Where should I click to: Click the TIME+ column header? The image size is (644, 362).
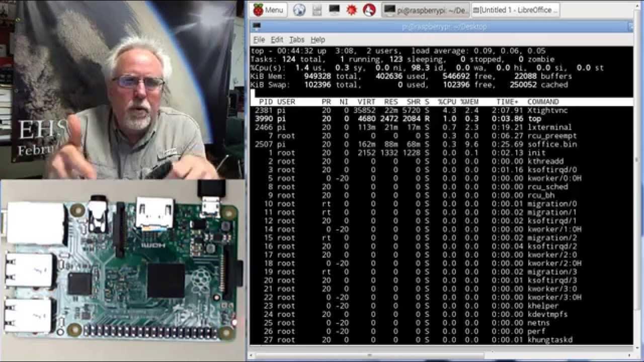[x=507, y=102]
